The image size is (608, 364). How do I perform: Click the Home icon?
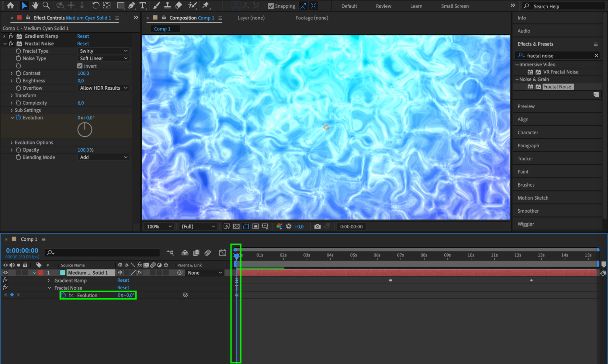point(10,5)
